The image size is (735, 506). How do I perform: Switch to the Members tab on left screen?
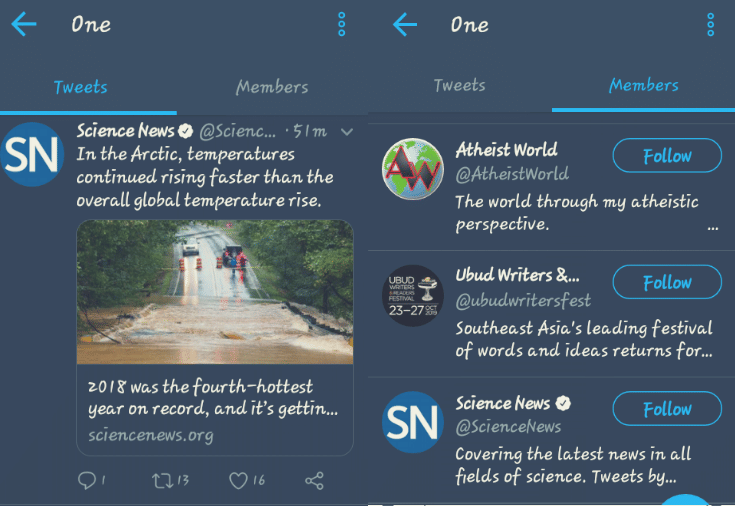[x=272, y=87]
